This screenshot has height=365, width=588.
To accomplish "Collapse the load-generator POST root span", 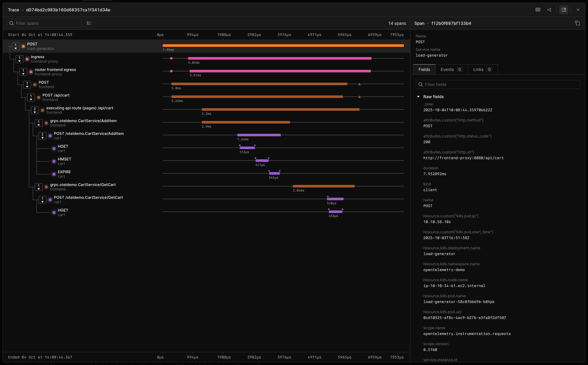I will [x=16, y=46].
